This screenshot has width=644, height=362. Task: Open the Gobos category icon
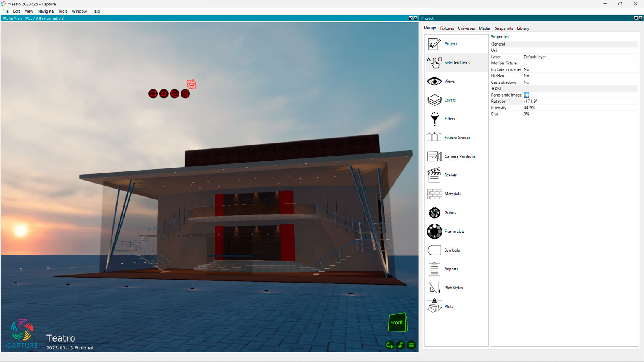click(x=434, y=213)
